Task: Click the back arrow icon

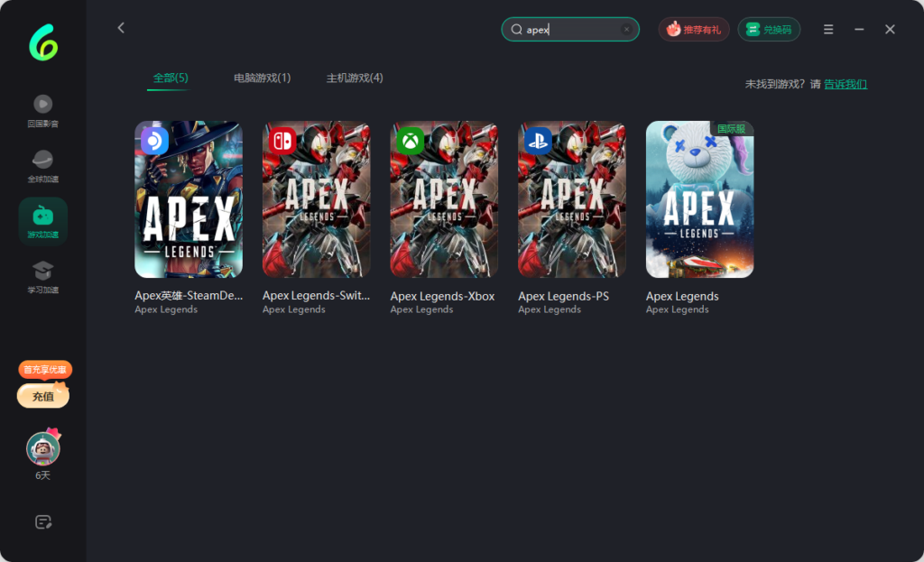Action: click(x=121, y=28)
